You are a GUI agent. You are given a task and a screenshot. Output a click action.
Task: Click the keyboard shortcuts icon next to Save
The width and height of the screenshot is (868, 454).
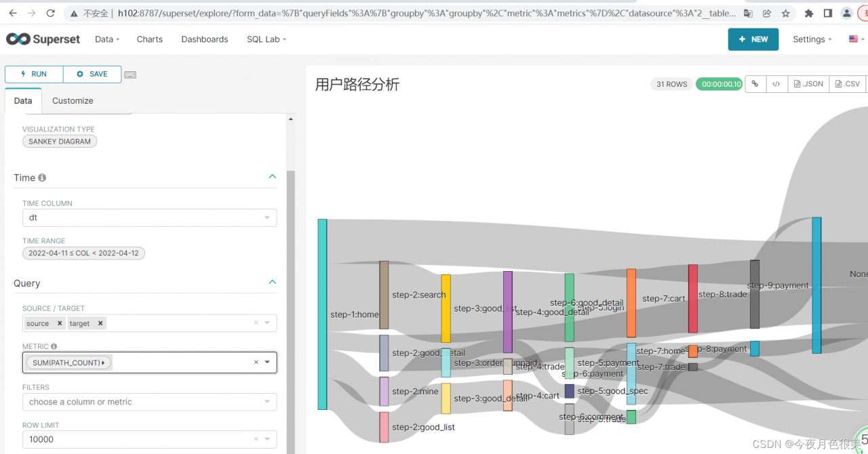tap(130, 75)
